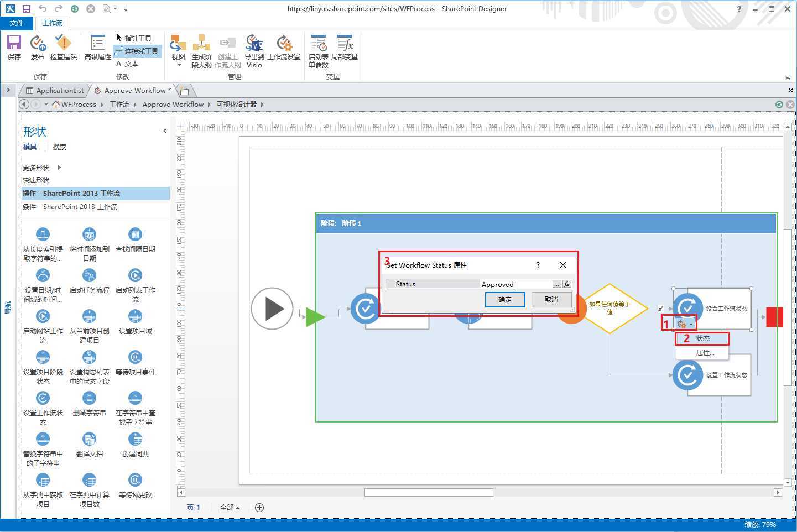Screen dimensions: 797x532
Task: Pick 启动任务流程 action shape
Action: coord(89,281)
